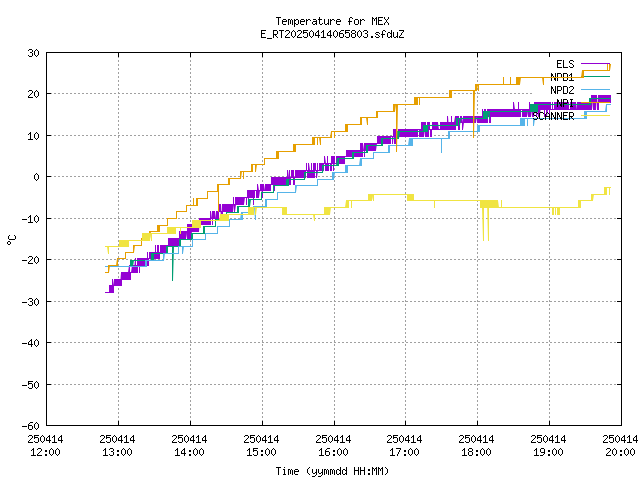Viewport: 640px width, 480px height.
Task: Click the 250414 16:00 x-axis tick label
Action: click(x=333, y=445)
